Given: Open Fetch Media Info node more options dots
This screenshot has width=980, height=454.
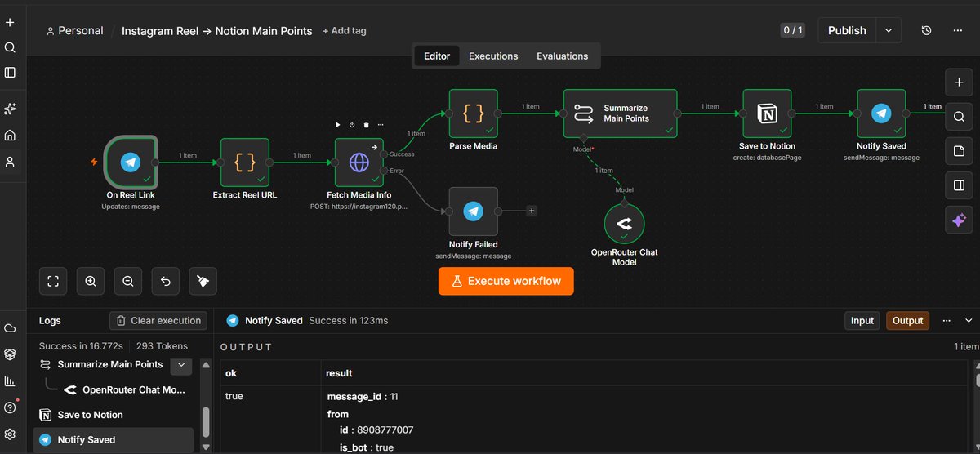Looking at the screenshot, I should click(380, 125).
